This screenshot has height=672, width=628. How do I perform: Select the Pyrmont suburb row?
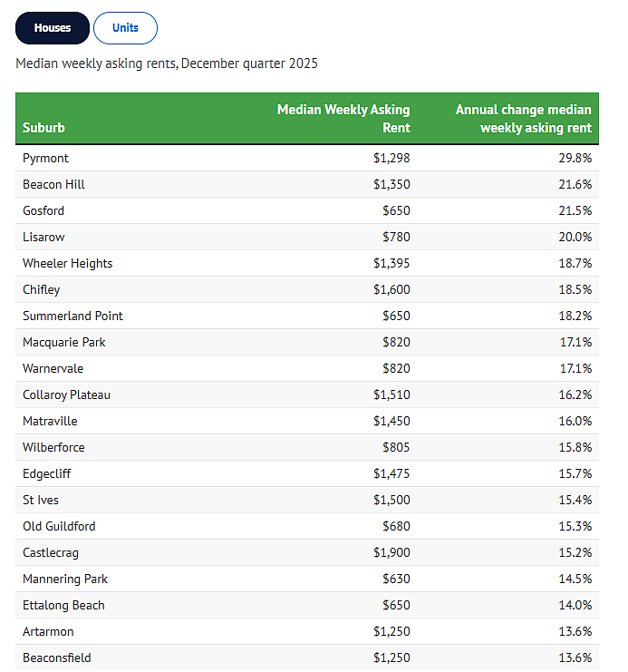point(45,158)
